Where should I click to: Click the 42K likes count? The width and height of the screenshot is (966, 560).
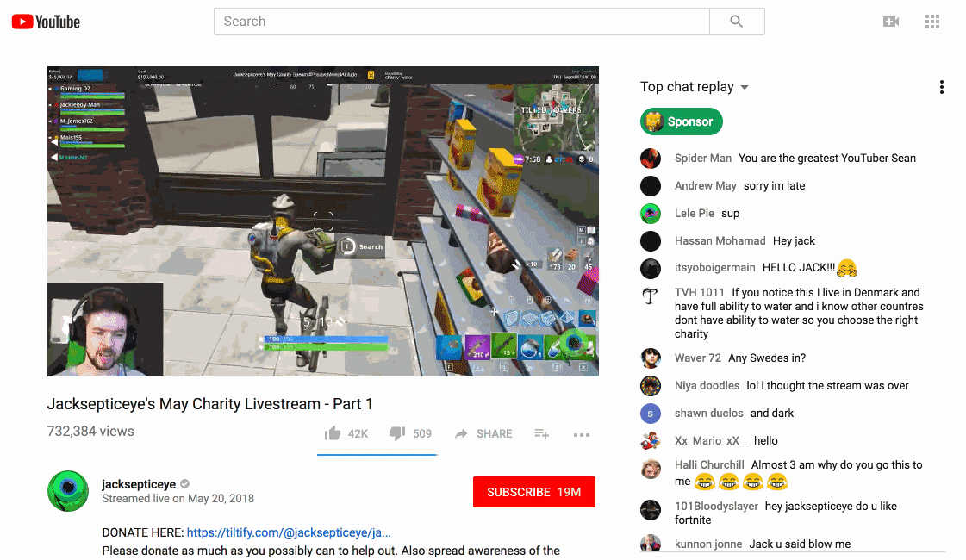pyautogui.click(x=358, y=433)
